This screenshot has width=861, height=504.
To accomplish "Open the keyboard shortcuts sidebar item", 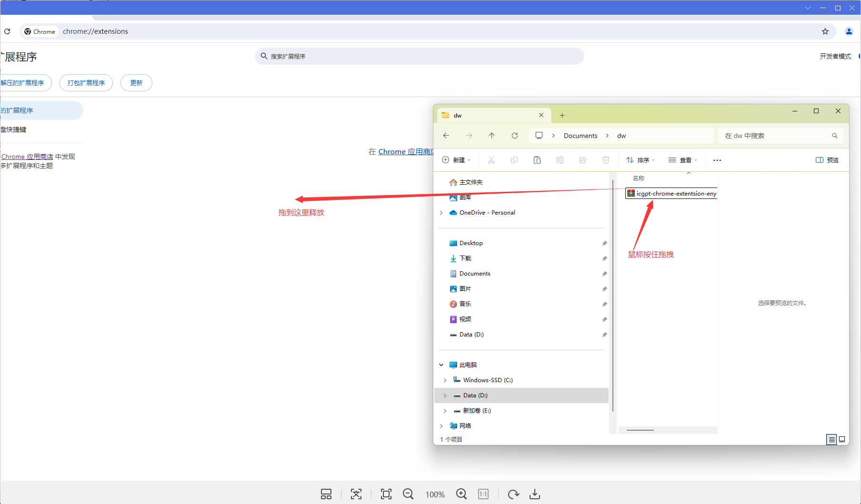I will point(14,129).
